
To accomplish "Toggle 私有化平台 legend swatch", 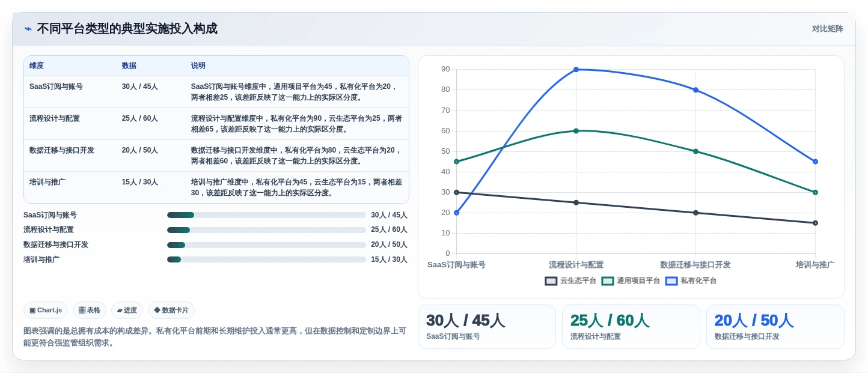I will (x=671, y=281).
